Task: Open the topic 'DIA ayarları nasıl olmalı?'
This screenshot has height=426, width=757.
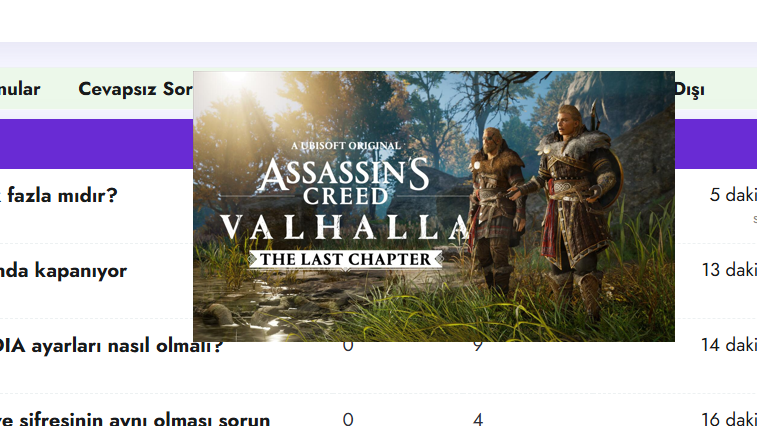Action: 111,346
